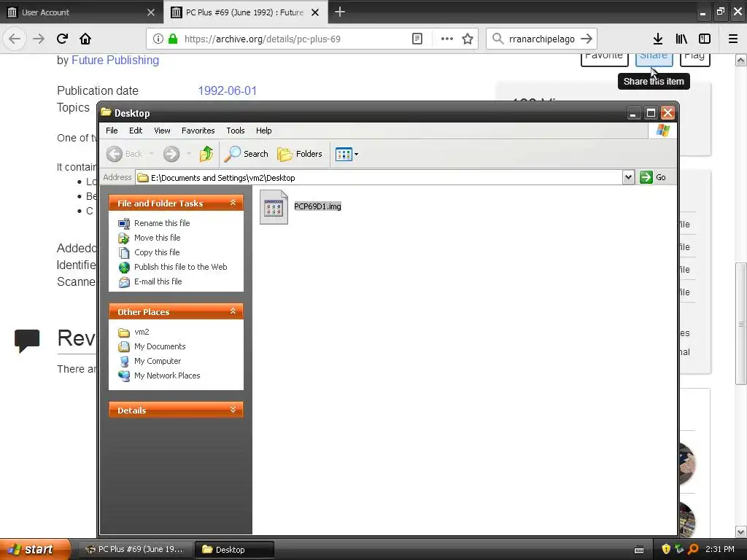Screen dimensions: 747x560
Task: Open the Edit menu
Action: pyautogui.click(x=136, y=131)
